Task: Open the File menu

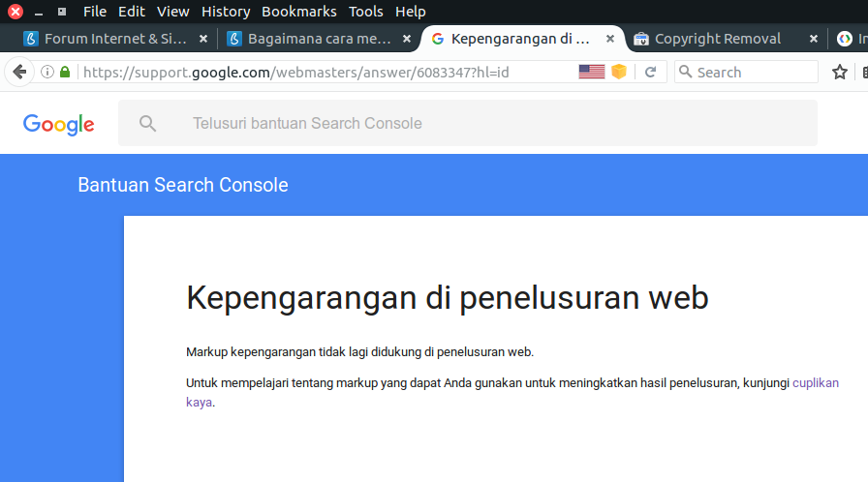Action: [95, 12]
